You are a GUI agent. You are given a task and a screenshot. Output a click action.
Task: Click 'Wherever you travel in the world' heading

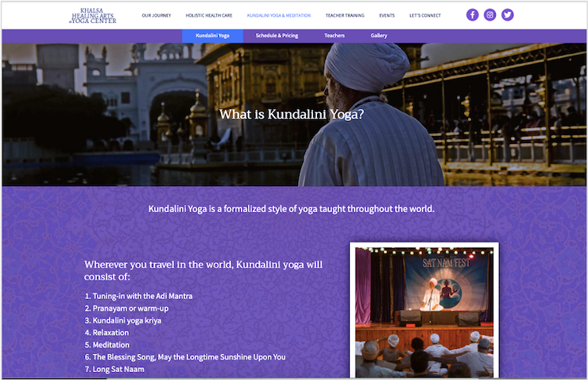coord(203,270)
